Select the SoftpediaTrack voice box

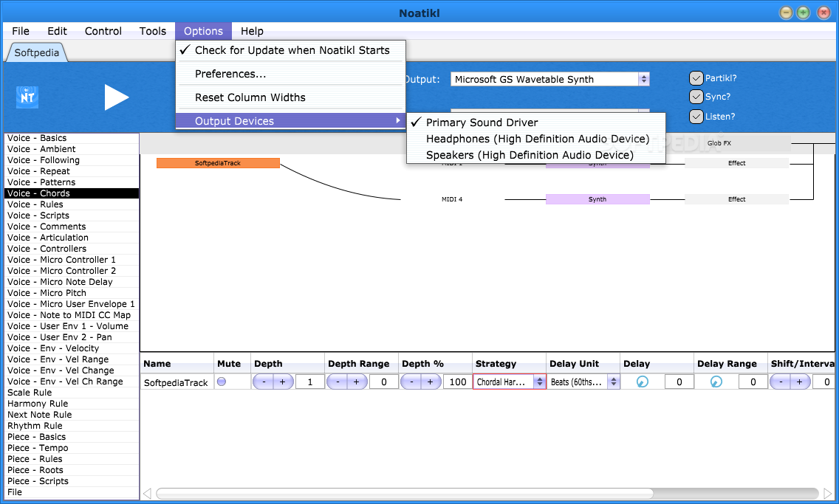click(218, 163)
